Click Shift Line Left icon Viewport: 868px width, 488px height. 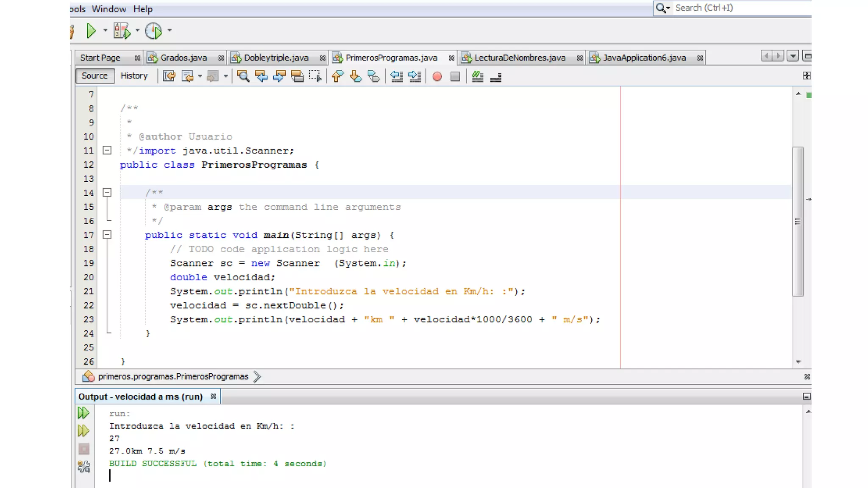(x=396, y=76)
